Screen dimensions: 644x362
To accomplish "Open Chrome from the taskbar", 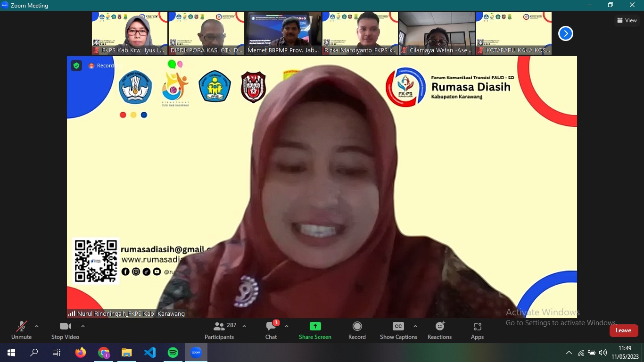I will coord(104,353).
